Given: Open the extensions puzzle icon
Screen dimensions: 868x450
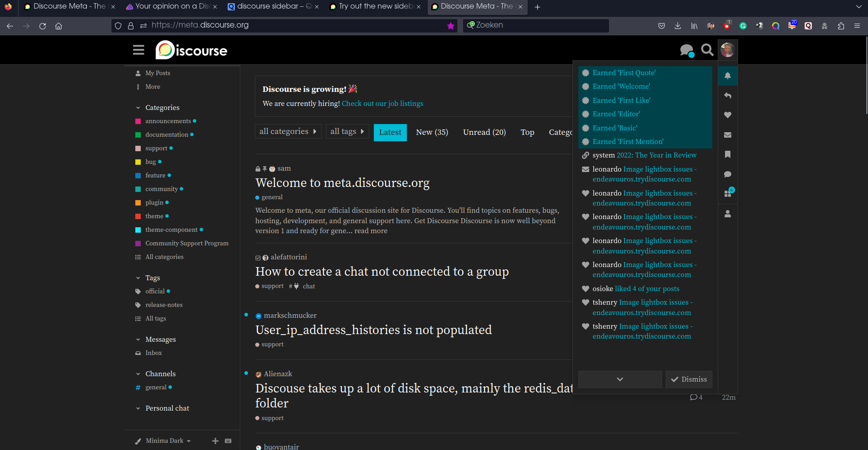Looking at the screenshot, I should pyautogui.click(x=841, y=26).
